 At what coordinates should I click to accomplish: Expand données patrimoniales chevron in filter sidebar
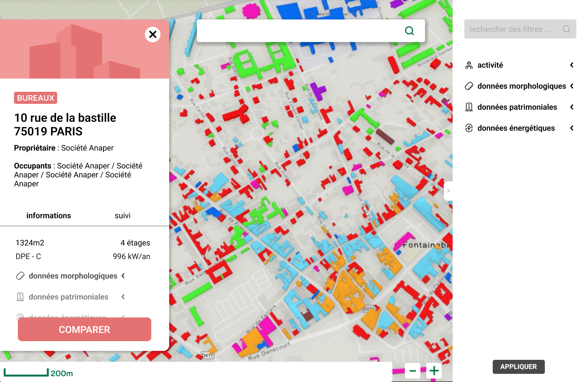pos(572,107)
